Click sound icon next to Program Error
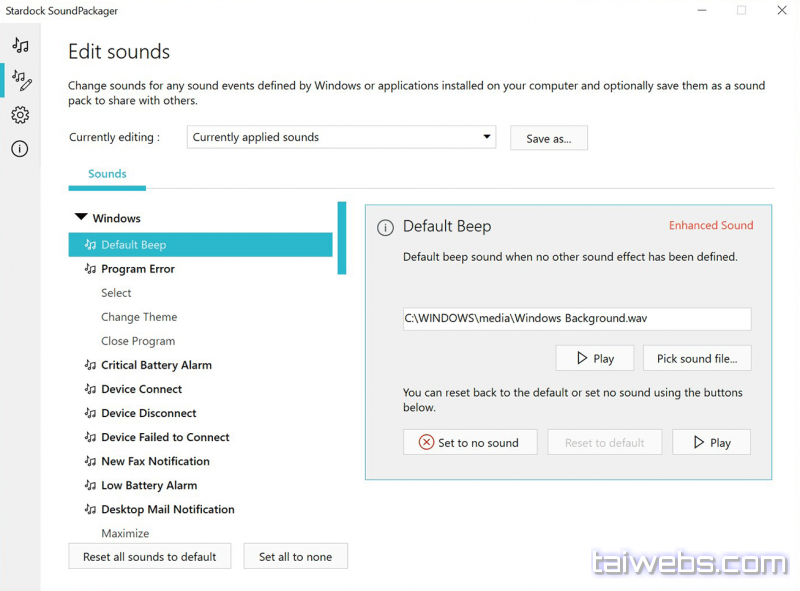The height and width of the screenshot is (591, 800). pyautogui.click(x=90, y=269)
